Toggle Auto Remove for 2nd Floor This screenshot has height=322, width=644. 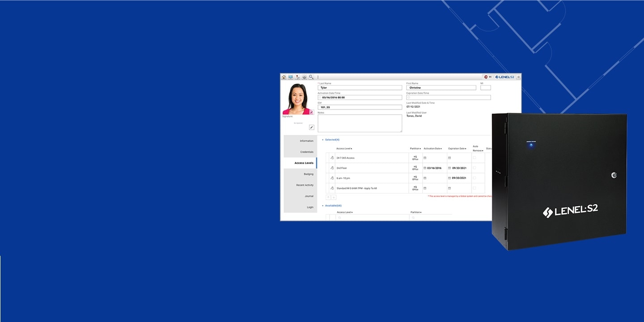475,168
